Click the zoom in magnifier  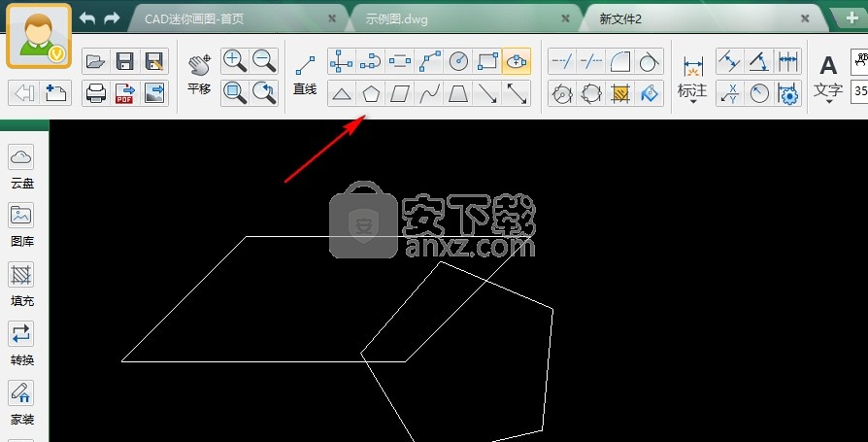click(x=235, y=61)
